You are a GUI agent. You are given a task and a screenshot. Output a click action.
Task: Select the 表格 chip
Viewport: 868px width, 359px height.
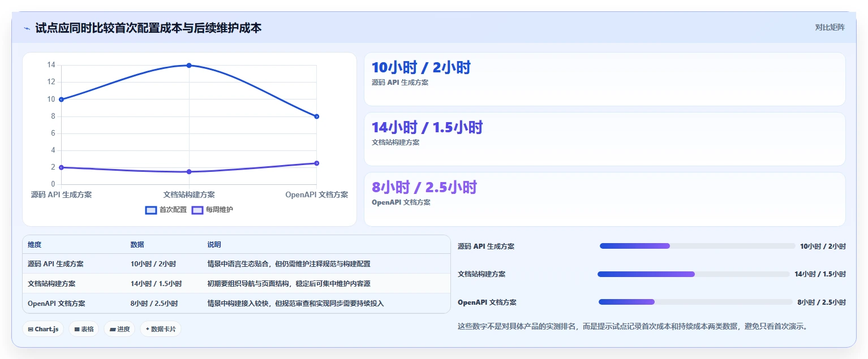(x=84, y=329)
